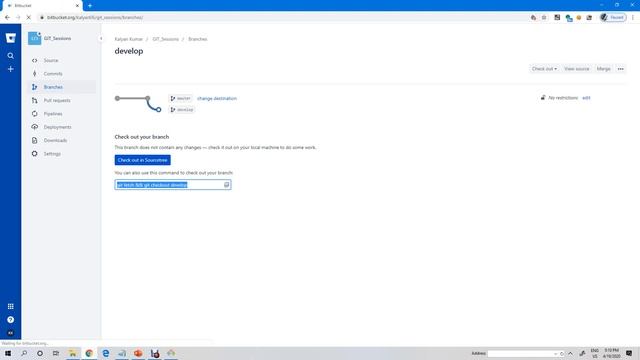640x360 pixels.
Task: Copy the checkout command with copy icon
Action: tap(227, 185)
